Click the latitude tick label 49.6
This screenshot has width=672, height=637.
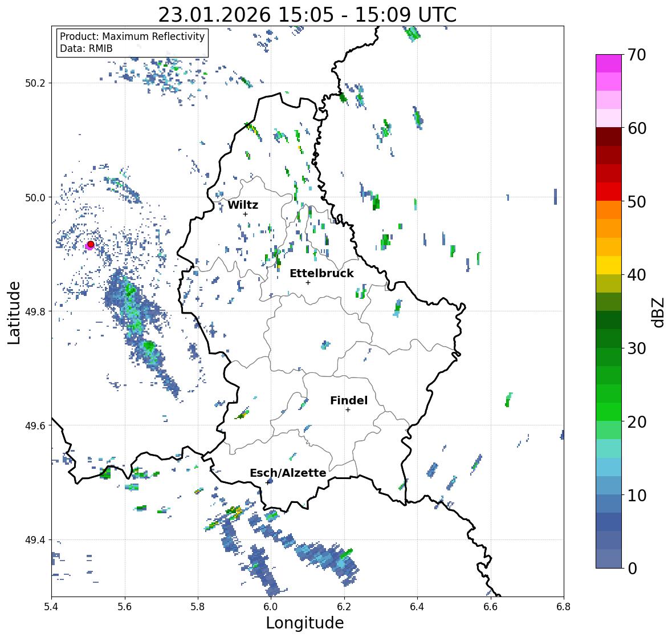(x=35, y=425)
